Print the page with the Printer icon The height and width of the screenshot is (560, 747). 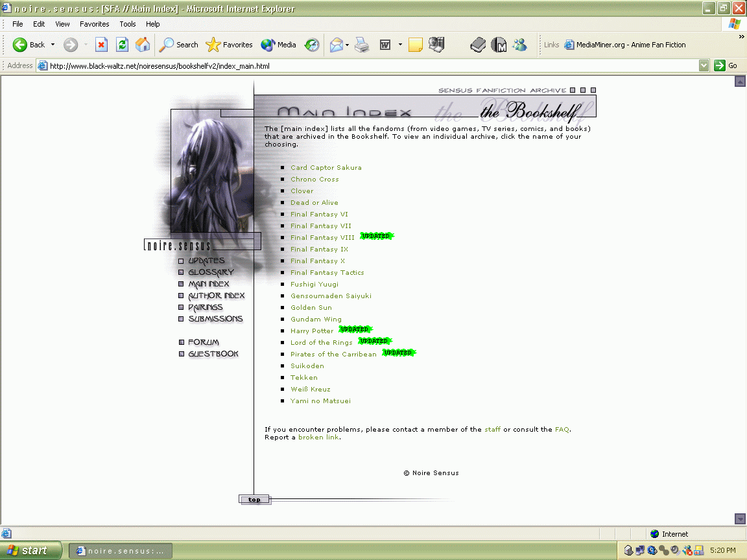[362, 45]
